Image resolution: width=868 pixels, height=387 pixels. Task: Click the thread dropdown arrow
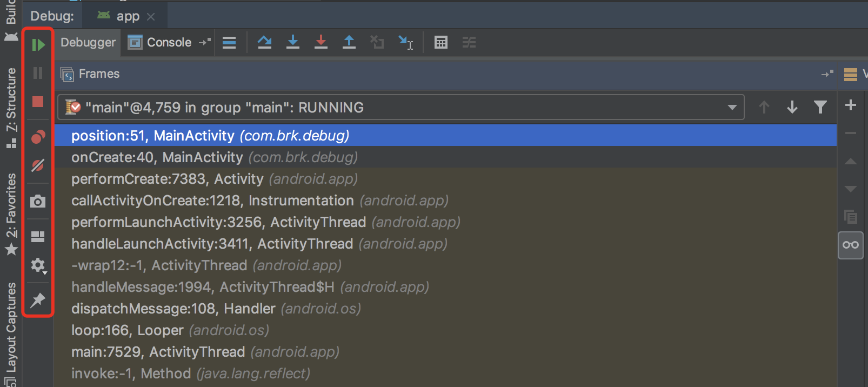pyautogui.click(x=732, y=107)
